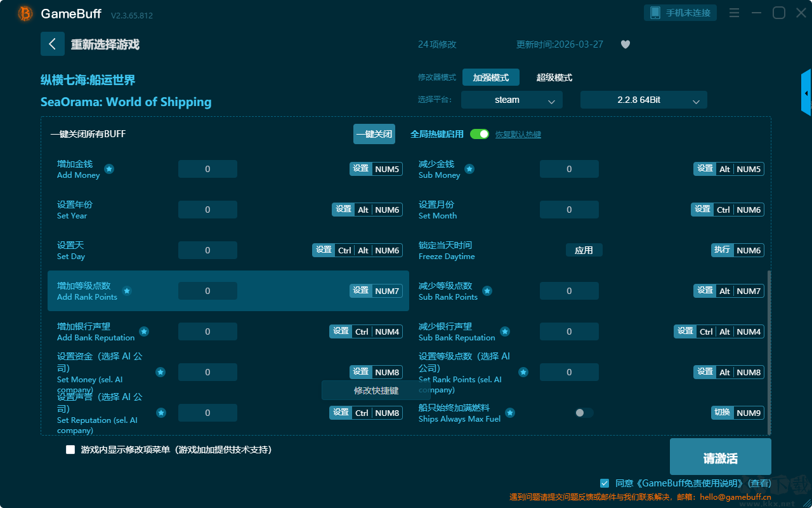Click restore default hotkeys link
This screenshot has height=508, width=812.
(518, 135)
